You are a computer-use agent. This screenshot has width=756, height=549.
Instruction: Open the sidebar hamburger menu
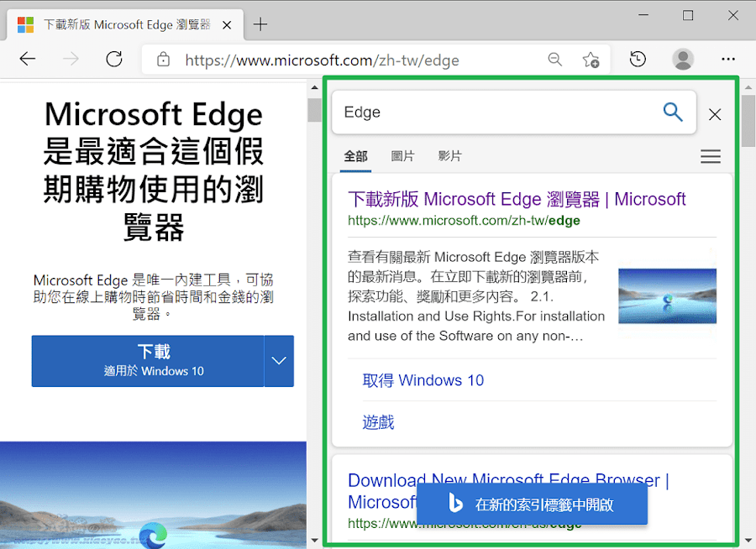710,156
